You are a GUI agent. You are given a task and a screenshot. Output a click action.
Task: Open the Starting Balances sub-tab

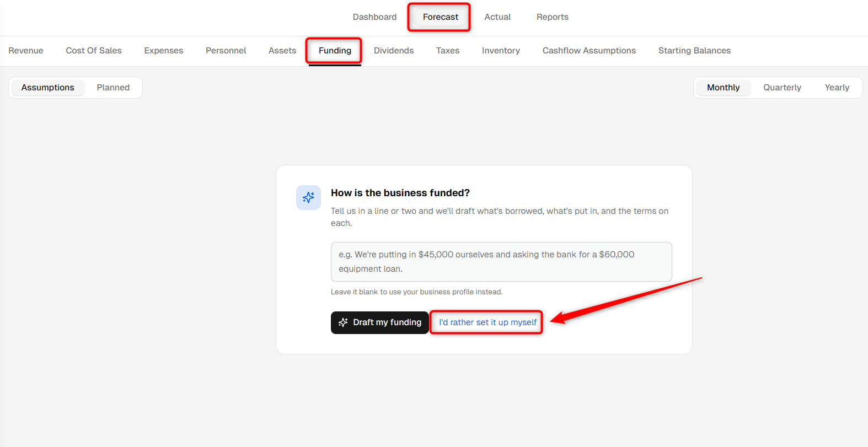pos(694,51)
